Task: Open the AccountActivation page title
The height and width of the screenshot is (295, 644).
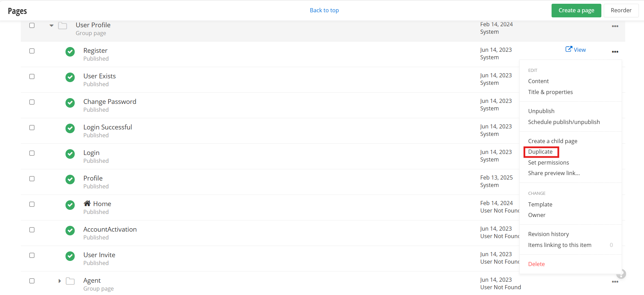Action: 110,229
